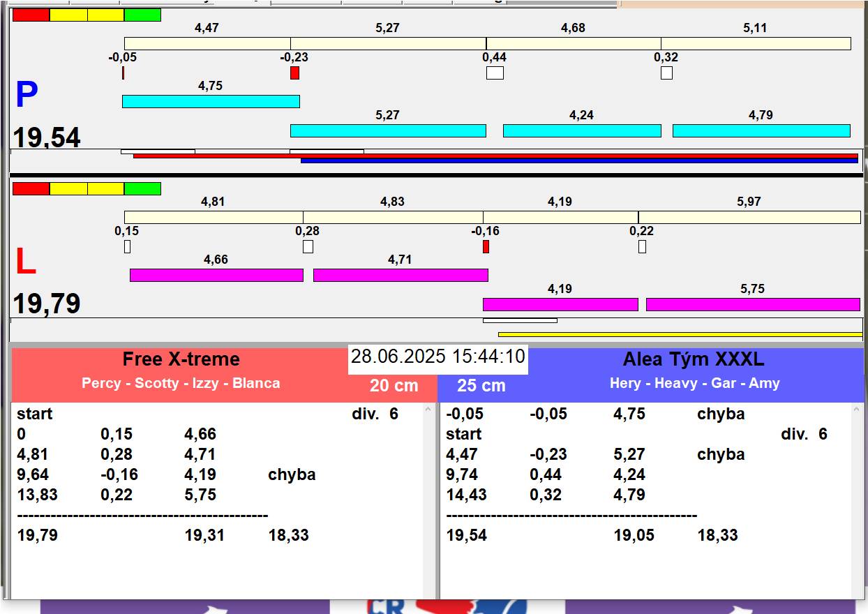
Task: Select the beige 4,83 run bar
Action: [393, 217]
